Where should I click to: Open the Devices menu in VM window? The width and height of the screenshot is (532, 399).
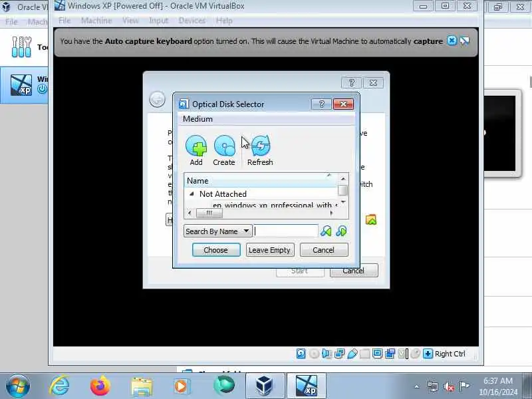point(192,21)
